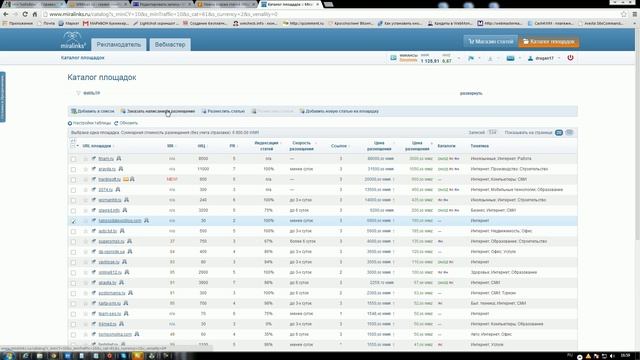
Task: Click the user silhouette icon beside the username
Action: [530, 58]
